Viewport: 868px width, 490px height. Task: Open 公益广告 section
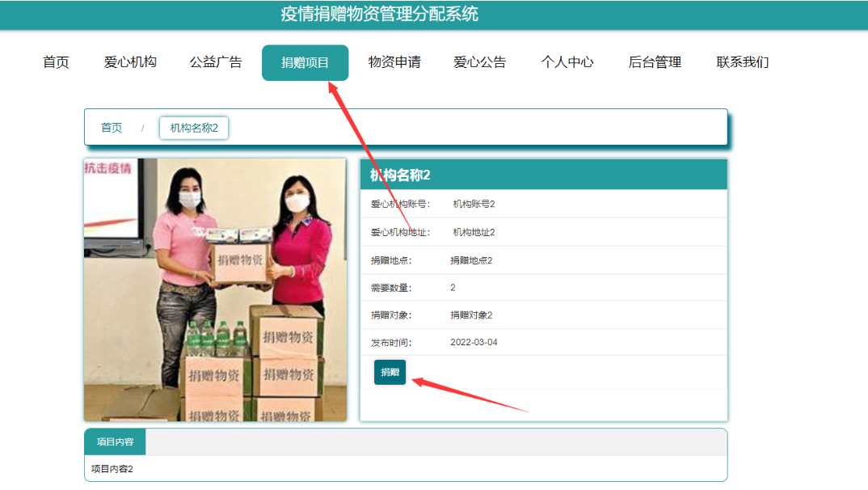point(216,62)
